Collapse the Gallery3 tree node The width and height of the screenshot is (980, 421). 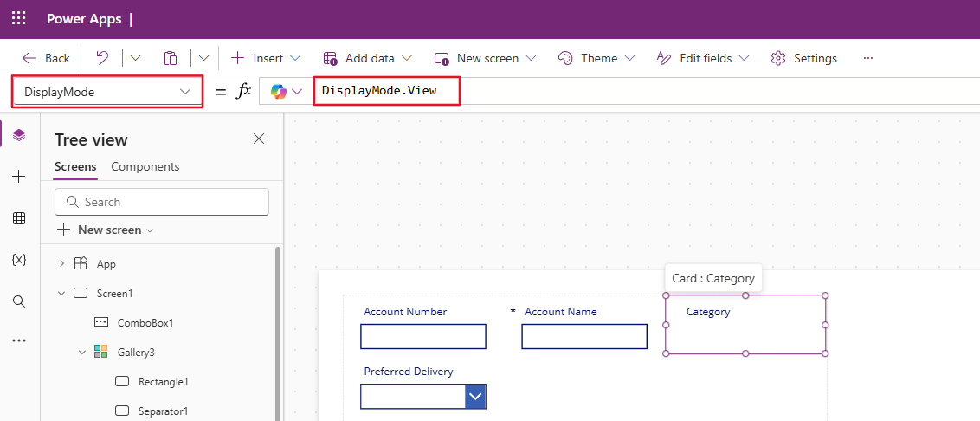82,353
